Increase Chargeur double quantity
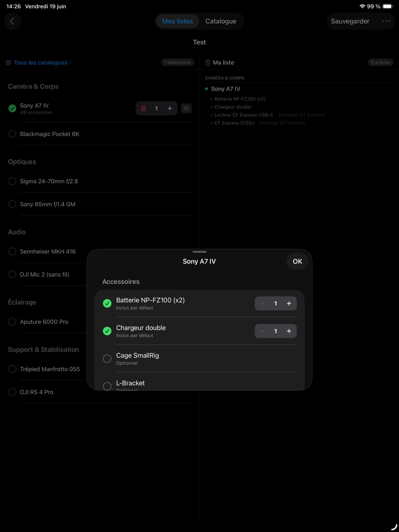The width and height of the screenshot is (399, 532). click(x=289, y=331)
